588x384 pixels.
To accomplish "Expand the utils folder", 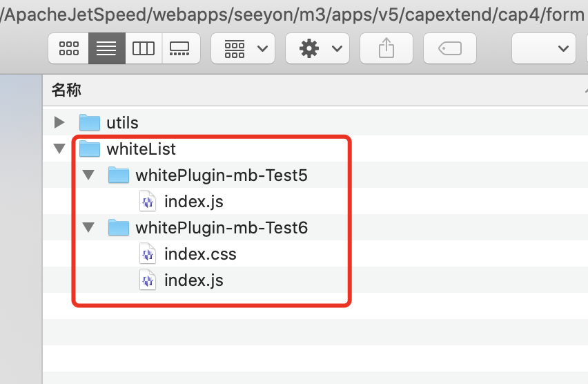I will [59, 123].
